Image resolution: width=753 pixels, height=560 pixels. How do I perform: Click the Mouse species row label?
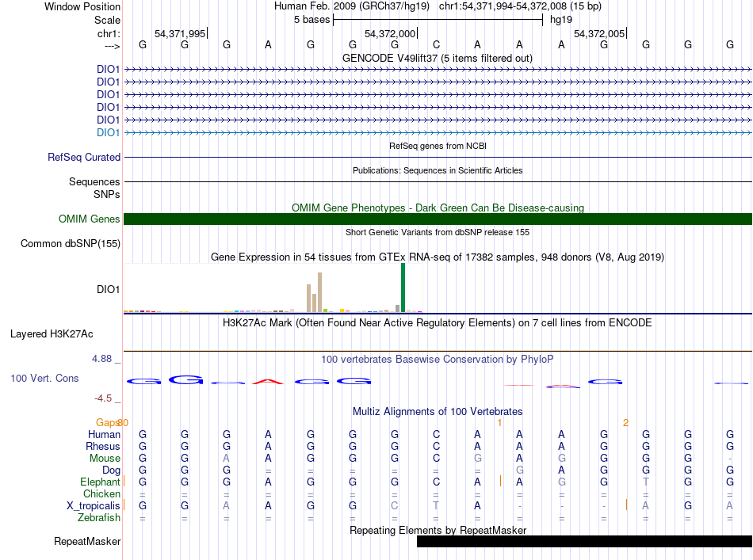point(105,459)
